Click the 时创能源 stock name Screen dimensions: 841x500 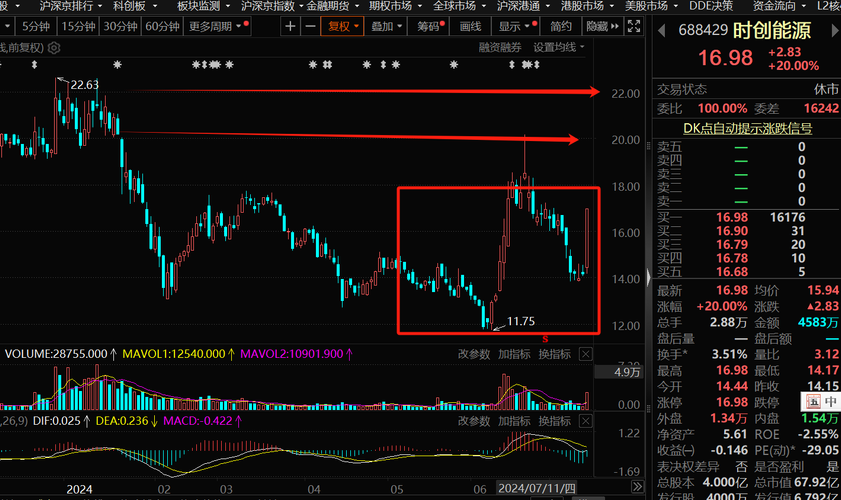click(x=772, y=31)
